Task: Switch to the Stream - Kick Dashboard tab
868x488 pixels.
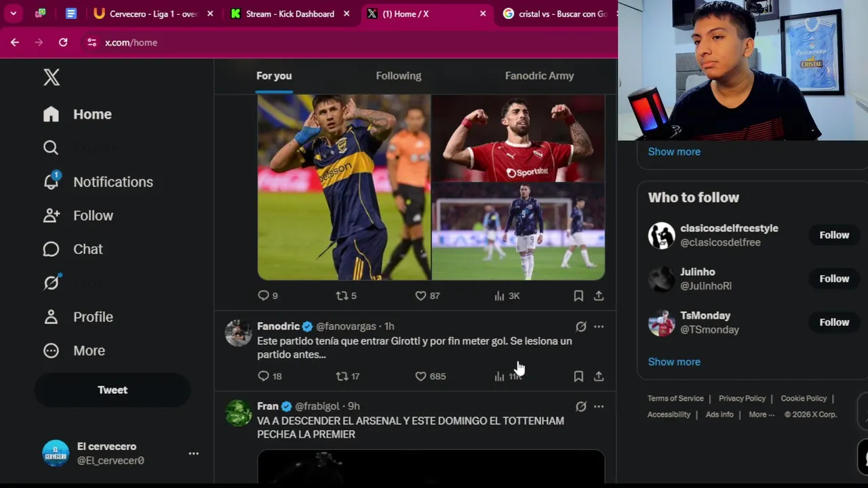Action: [290, 14]
